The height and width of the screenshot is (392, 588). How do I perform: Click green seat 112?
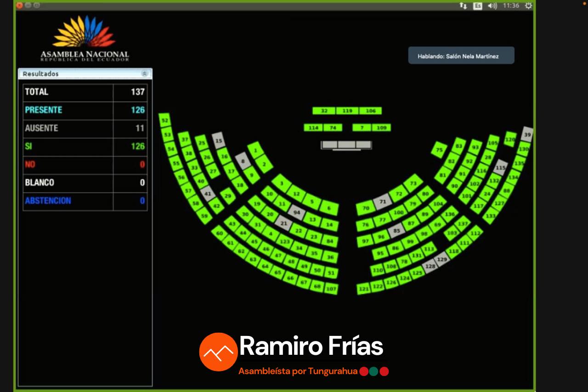[x=475, y=233]
